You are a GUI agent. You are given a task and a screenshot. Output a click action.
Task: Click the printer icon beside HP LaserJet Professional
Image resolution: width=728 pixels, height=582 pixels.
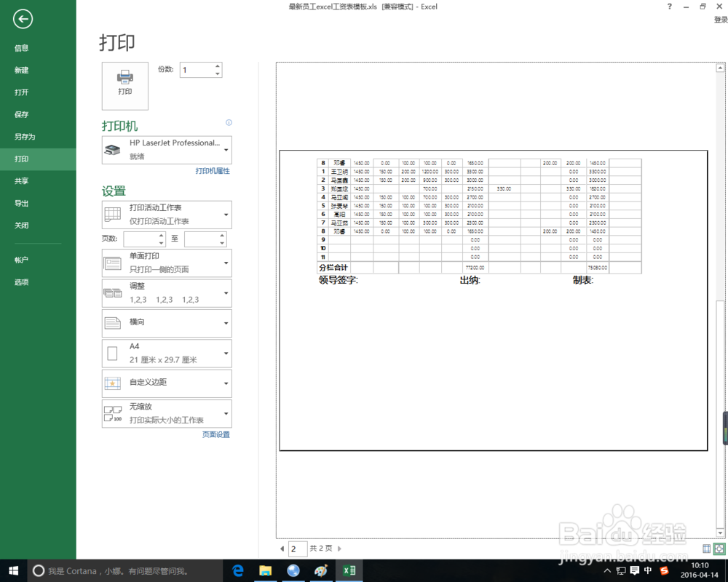(x=113, y=150)
